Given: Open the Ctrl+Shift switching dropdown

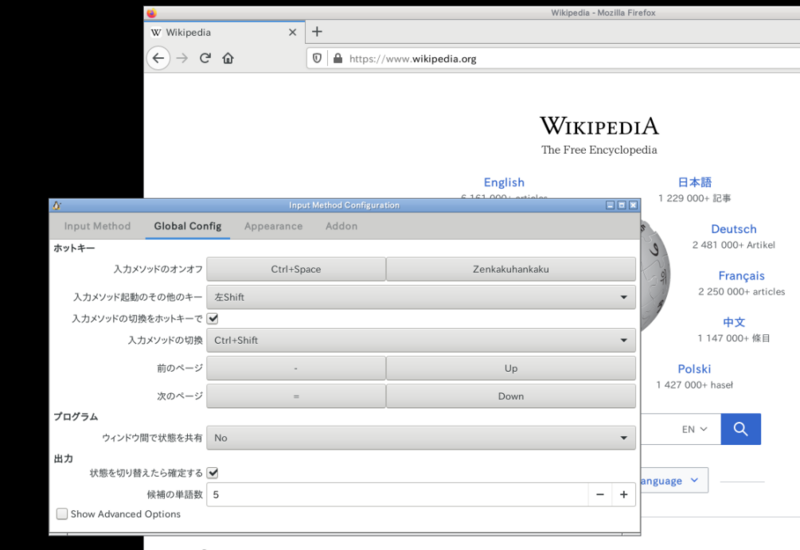Looking at the screenshot, I should (421, 340).
